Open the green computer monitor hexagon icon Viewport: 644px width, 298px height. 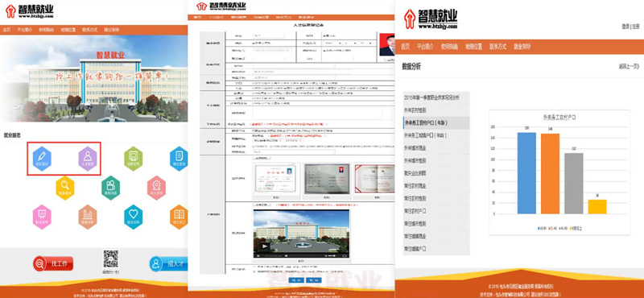pos(134,159)
